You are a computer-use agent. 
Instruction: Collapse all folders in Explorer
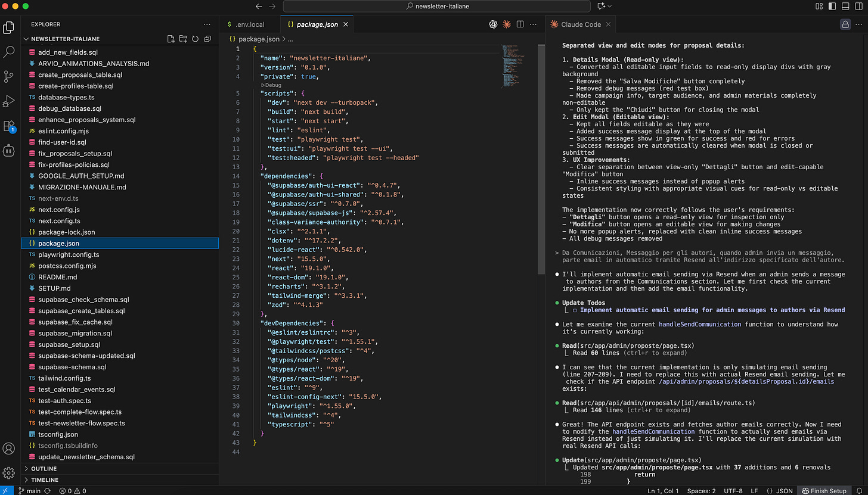(x=207, y=39)
